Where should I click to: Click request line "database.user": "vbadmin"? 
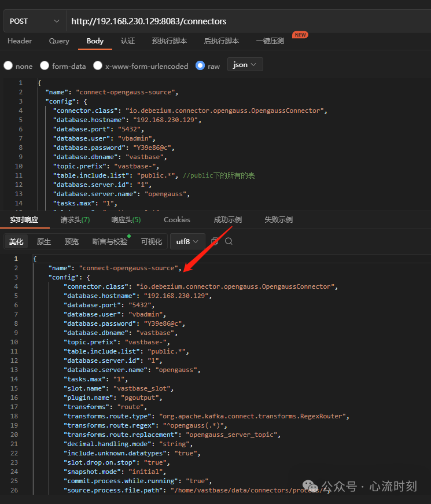[104, 138]
